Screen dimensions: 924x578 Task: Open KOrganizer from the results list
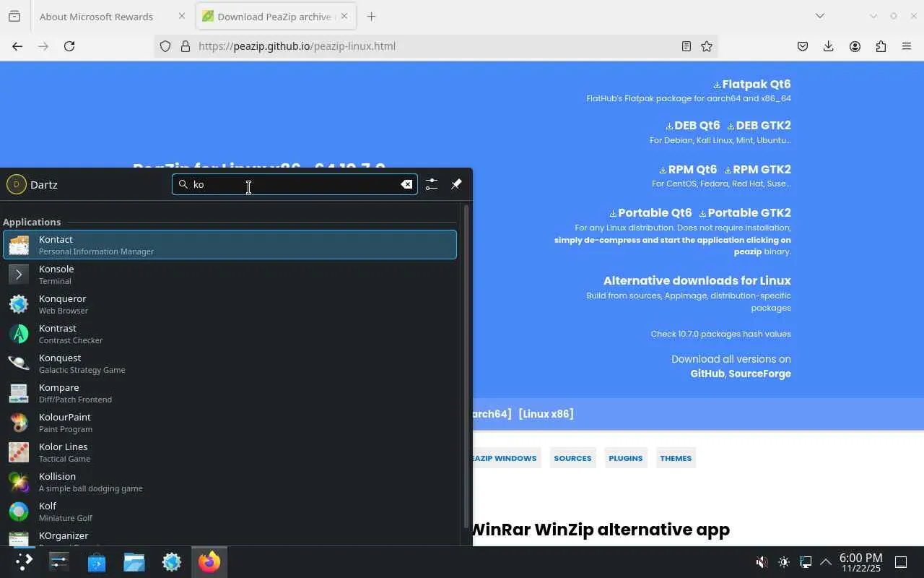pyautogui.click(x=230, y=537)
